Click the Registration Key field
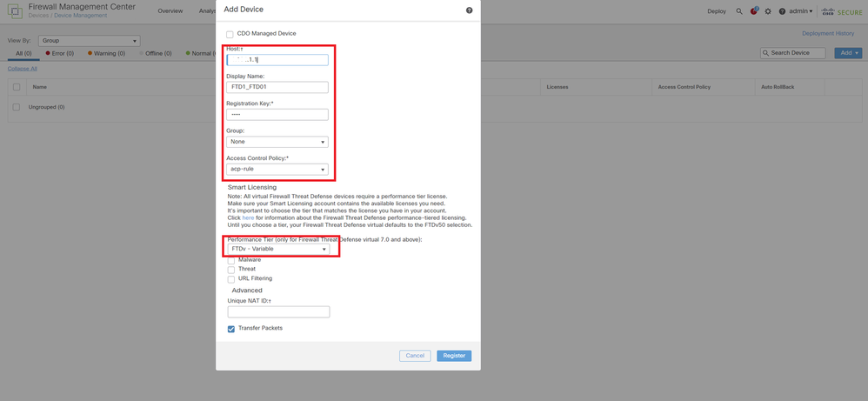868x401 pixels. 277,115
